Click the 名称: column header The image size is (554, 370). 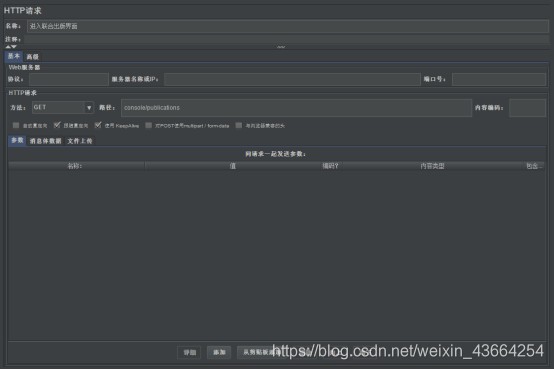76,166
